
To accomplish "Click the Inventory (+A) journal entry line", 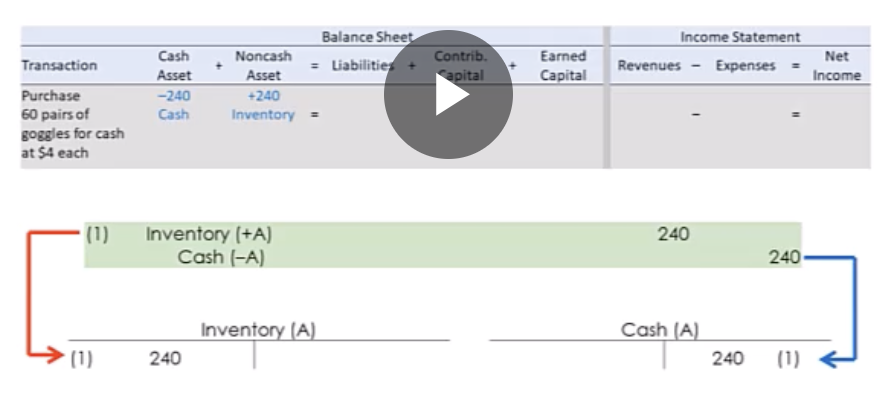I will coord(443,234).
